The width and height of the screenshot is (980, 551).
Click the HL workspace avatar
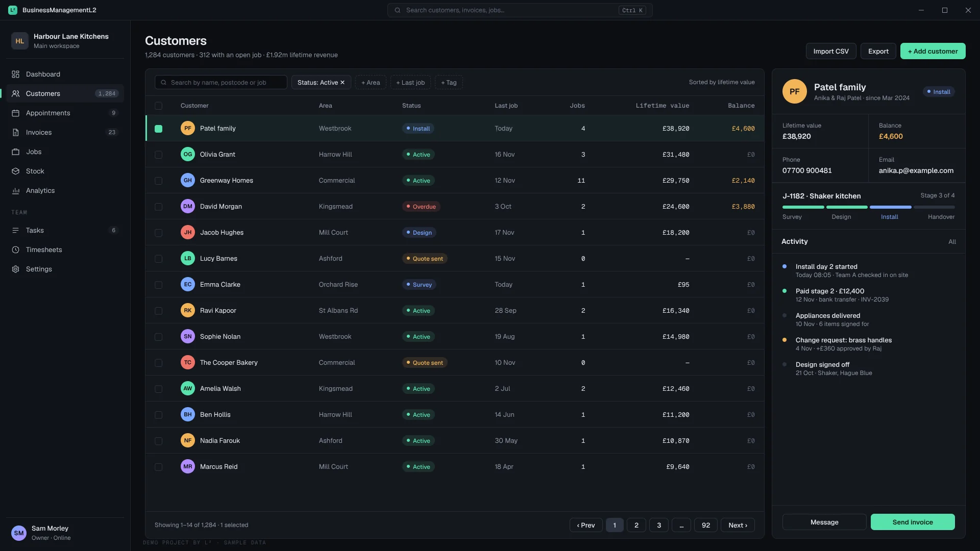point(19,41)
